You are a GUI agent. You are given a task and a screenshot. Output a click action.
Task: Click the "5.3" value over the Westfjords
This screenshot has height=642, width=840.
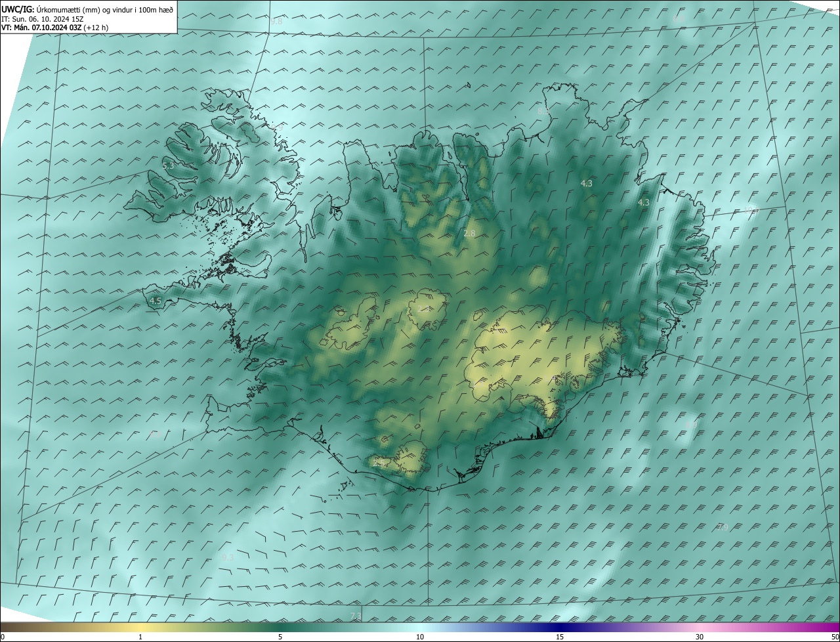168,166
